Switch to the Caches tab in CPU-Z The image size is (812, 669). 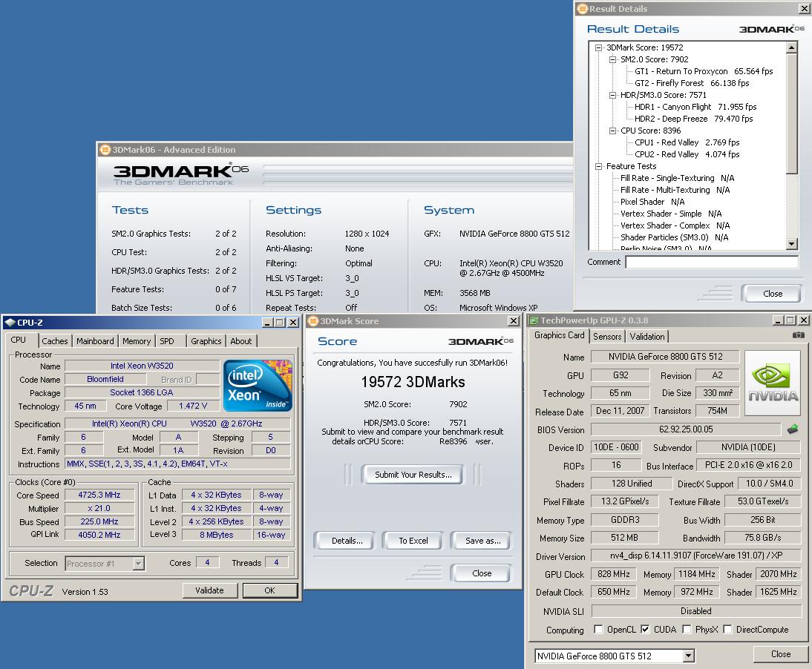[x=54, y=341]
